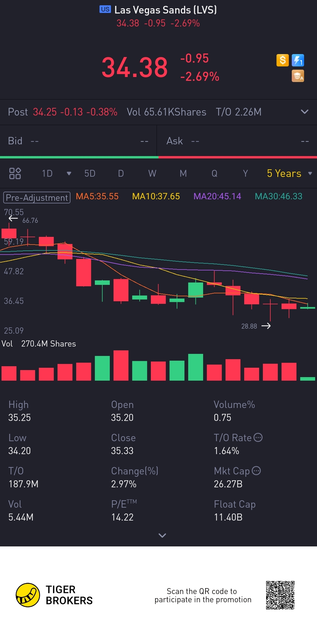Tap the 66.76 high marker on chart

30,220
